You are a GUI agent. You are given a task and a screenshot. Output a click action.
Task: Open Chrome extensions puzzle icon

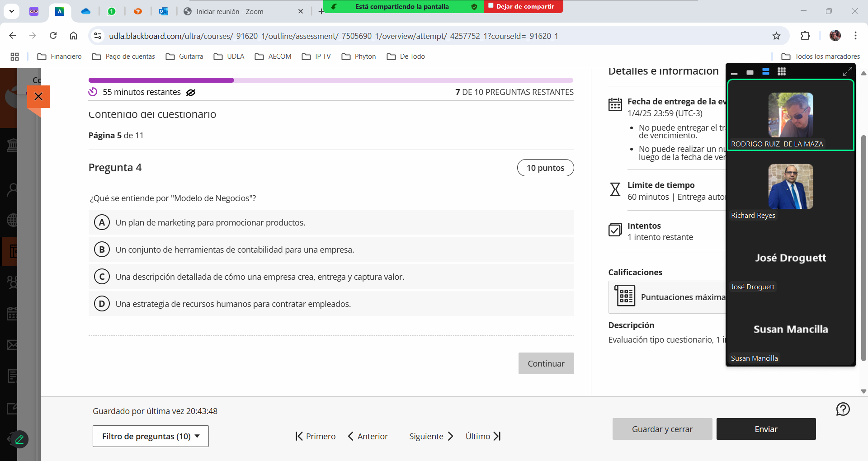(805, 36)
